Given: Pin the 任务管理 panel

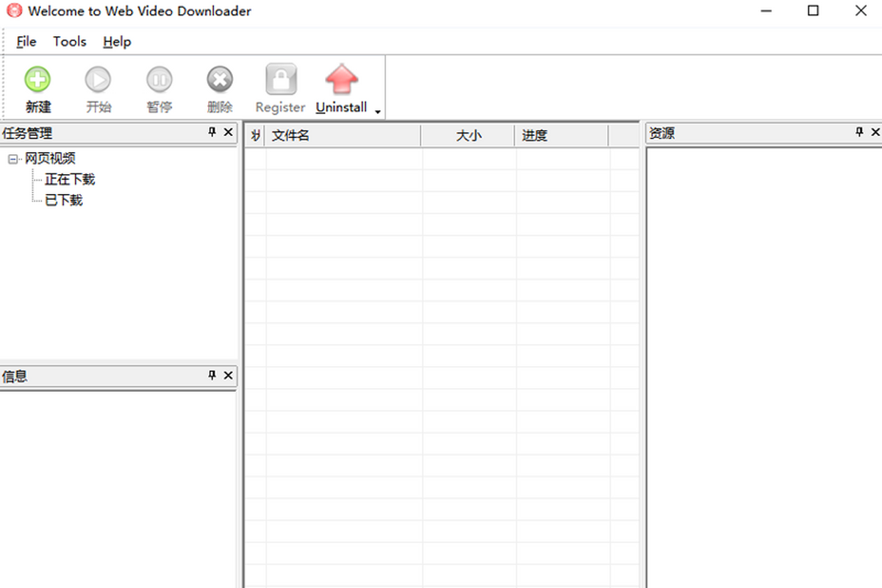Looking at the screenshot, I should (x=212, y=132).
